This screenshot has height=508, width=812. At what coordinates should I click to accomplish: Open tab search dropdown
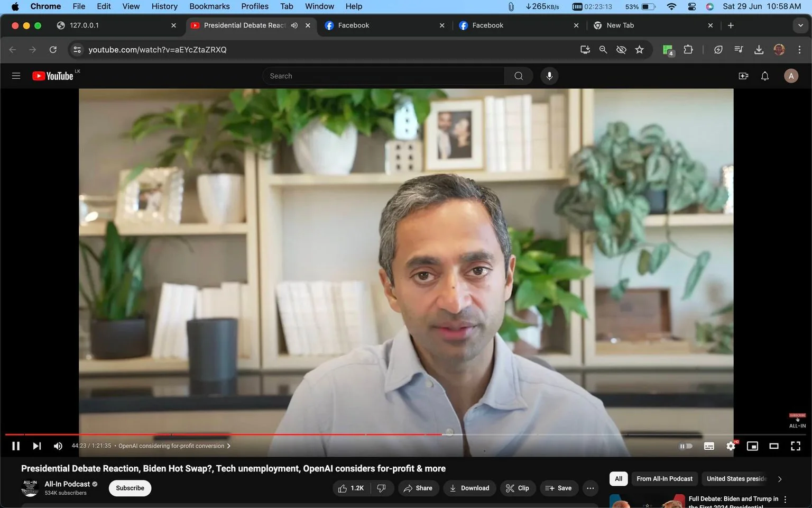(800, 25)
